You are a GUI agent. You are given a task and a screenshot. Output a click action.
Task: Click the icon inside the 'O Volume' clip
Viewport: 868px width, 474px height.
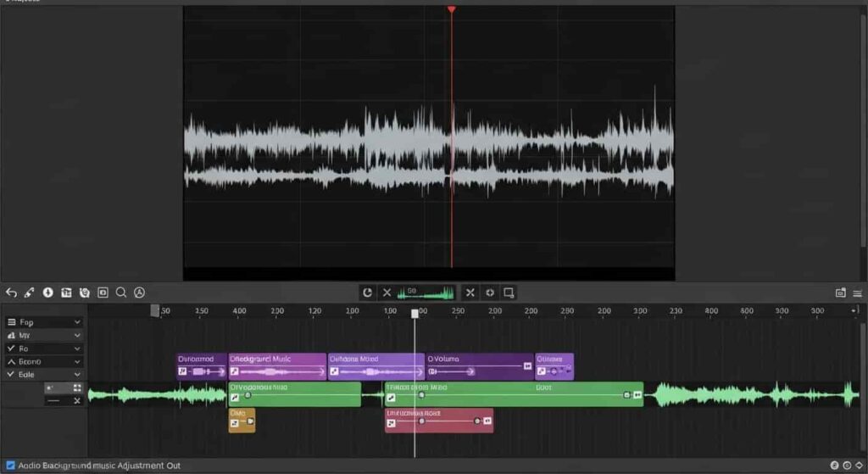(x=432, y=371)
